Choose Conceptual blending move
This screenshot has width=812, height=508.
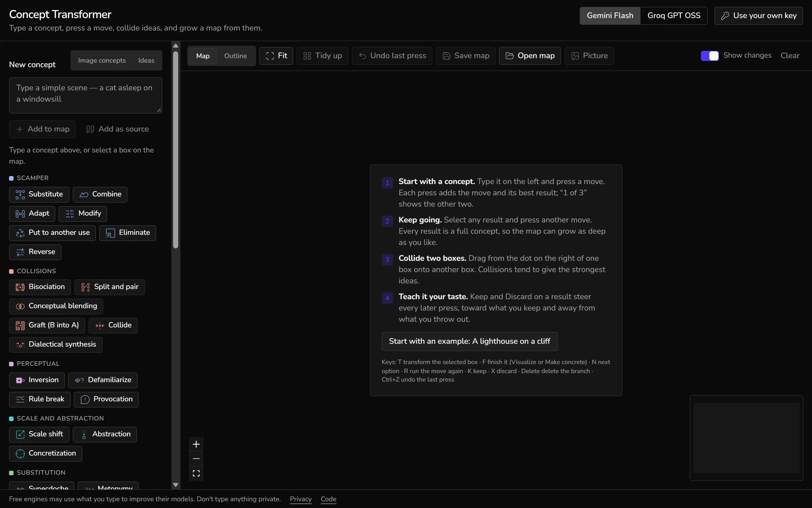(56, 306)
